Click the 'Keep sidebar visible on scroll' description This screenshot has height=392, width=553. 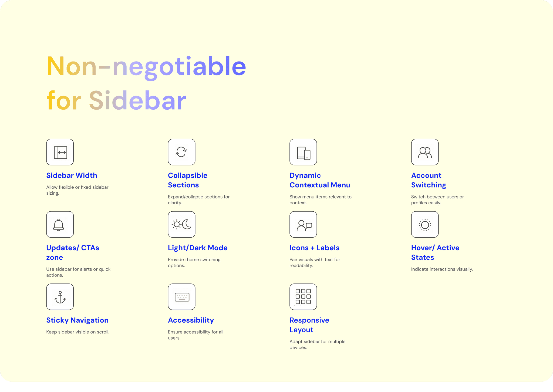pyautogui.click(x=78, y=332)
